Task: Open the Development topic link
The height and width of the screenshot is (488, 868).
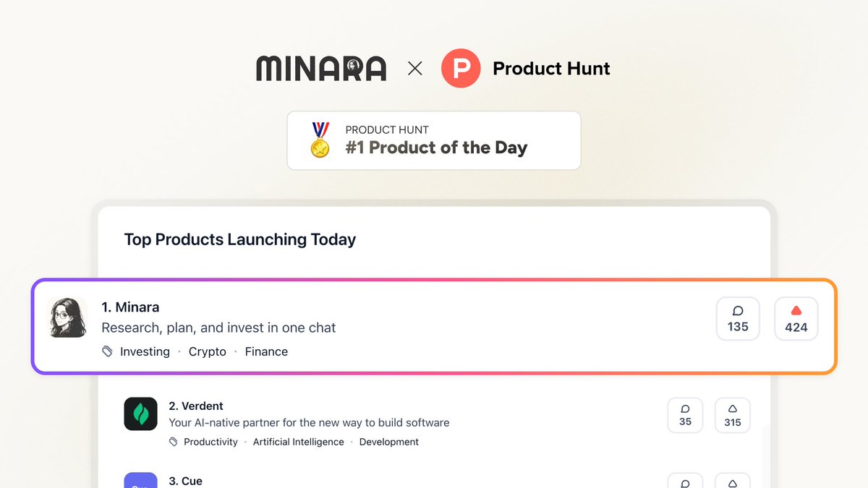Action: (x=389, y=442)
